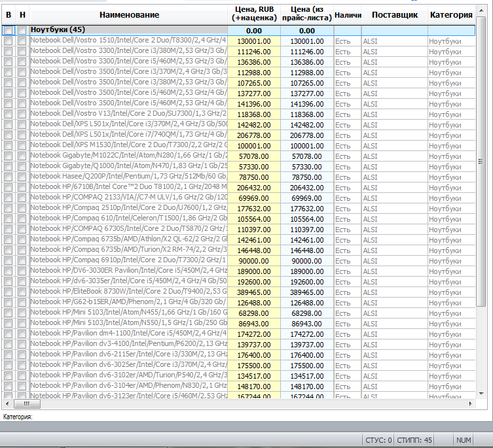
Task: Click the vertical scrollbar down arrow
Action: (x=481, y=393)
